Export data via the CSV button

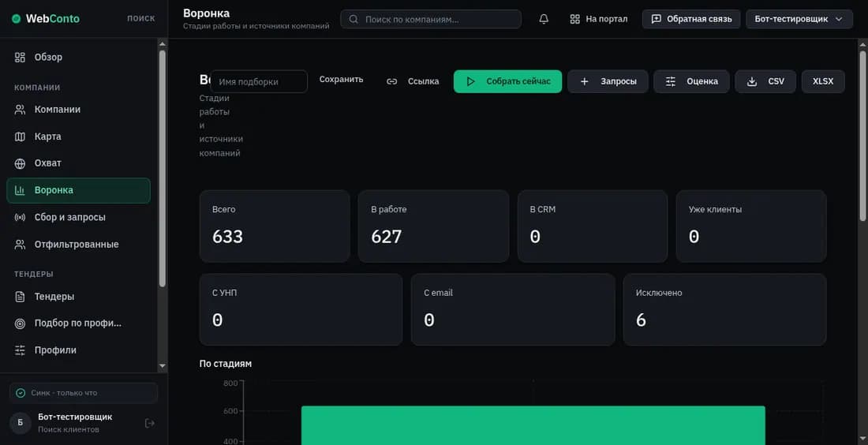tap(765, 81)
